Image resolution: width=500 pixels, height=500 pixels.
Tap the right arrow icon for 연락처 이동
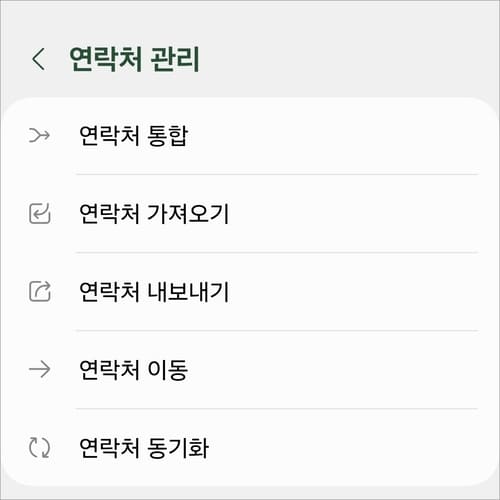pyautogui.click(x=39, y=369)
